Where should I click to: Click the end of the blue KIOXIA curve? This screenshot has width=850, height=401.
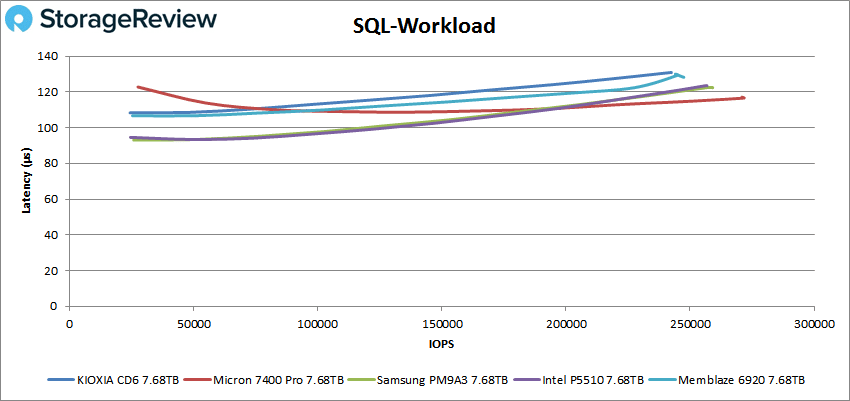[671, 72]
